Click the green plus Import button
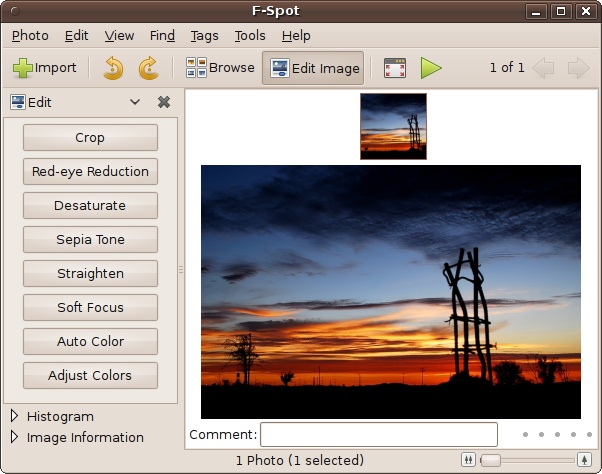 point(45,68)
